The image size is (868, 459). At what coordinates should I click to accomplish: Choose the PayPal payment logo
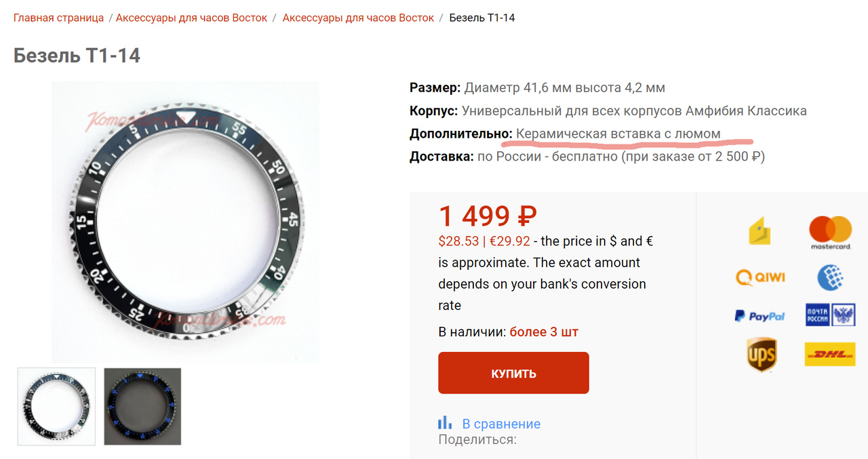click(759, 316)
